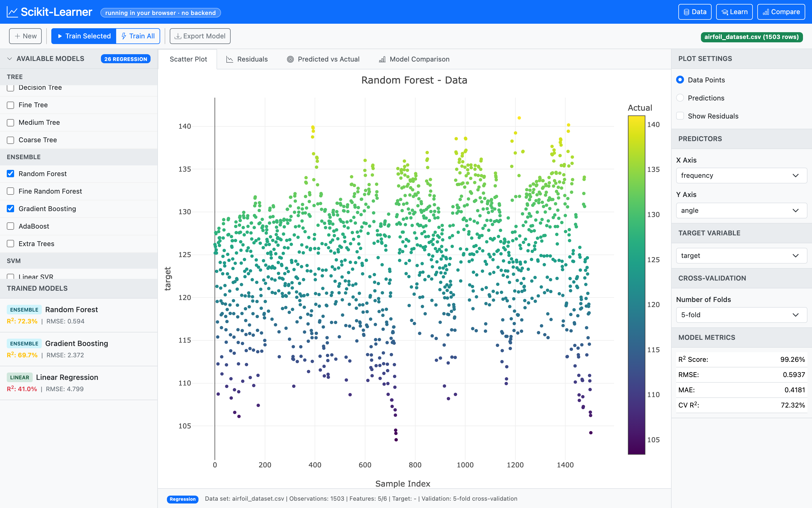This screenshot has width=812, height=508.
Task: Click the Random Forest - Data chart title
Action: (414, 80)
